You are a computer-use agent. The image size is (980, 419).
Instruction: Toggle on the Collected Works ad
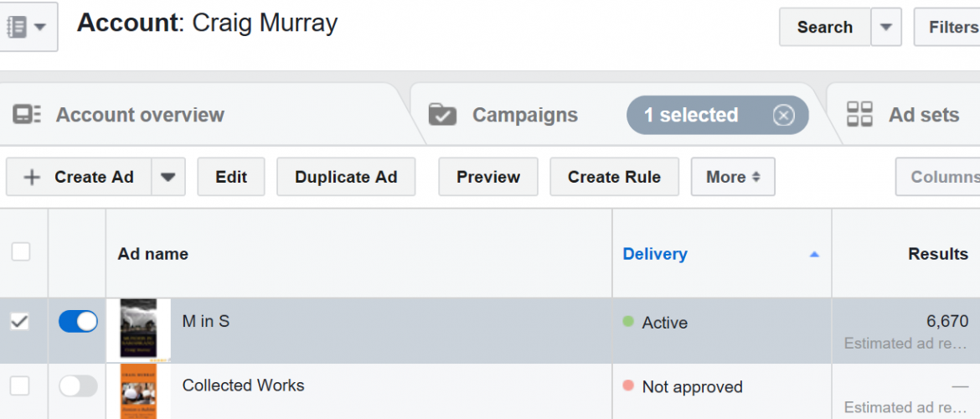[x=78, y=386]
